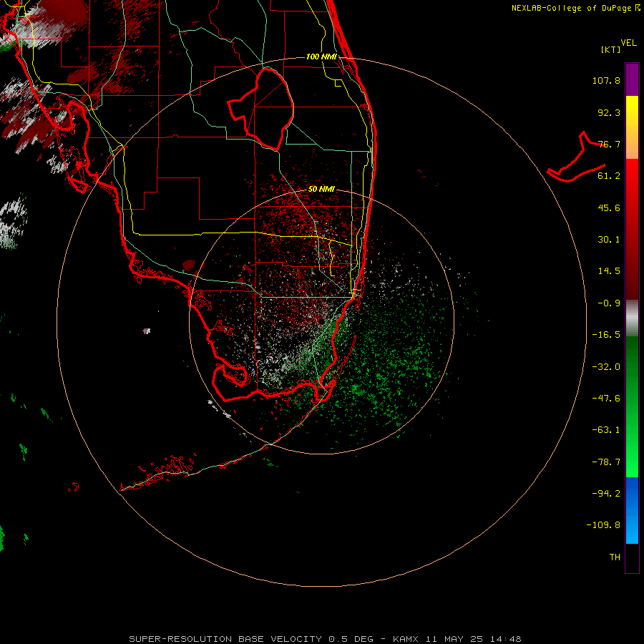Image resolution: width=644 pixels, height=644 pixels.
Task: Click the VEL legend title
Action: pyautogui.click(x=628, y=42)
